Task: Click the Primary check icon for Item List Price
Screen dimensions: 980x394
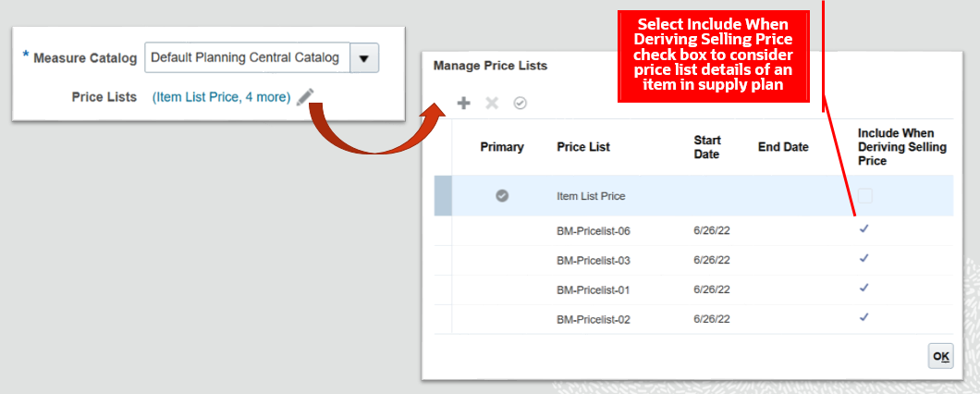Action: pyautogui.click(x=502, y=195)
